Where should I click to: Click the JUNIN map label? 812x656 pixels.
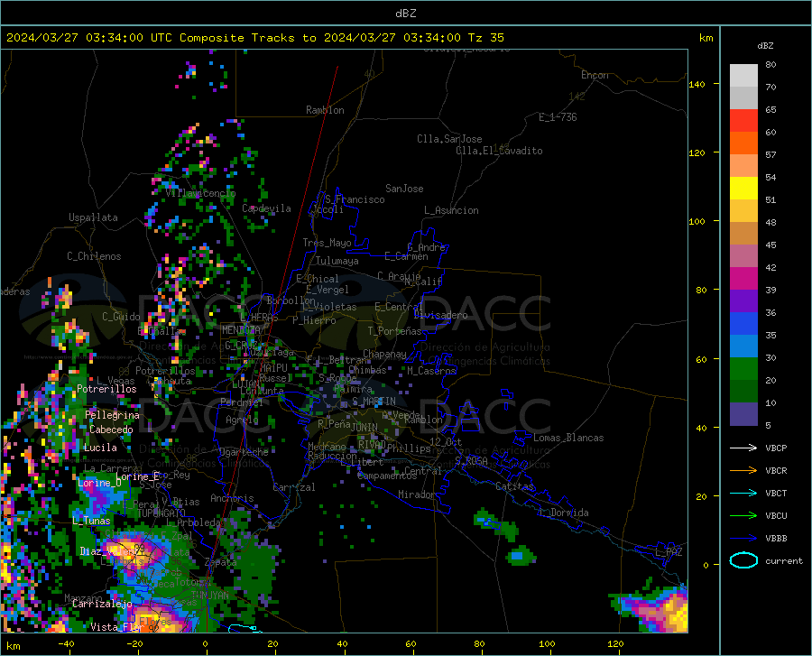click(364, 428)
